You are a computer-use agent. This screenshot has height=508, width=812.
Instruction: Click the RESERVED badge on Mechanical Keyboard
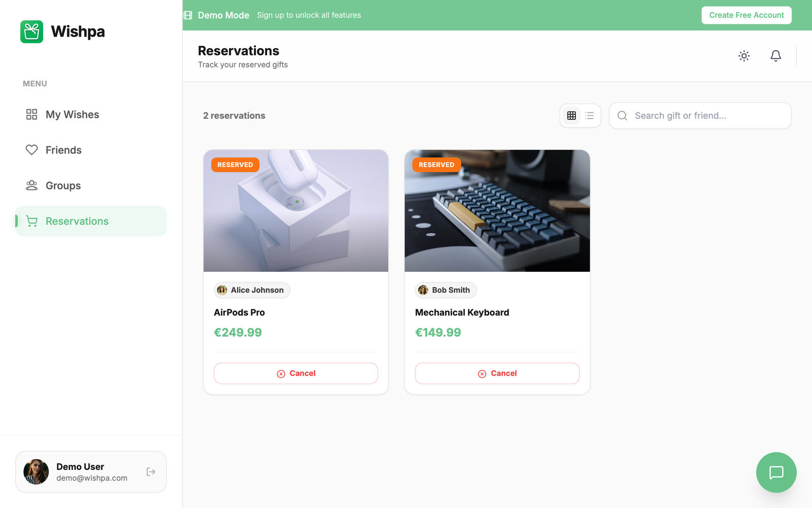(436, 165)
